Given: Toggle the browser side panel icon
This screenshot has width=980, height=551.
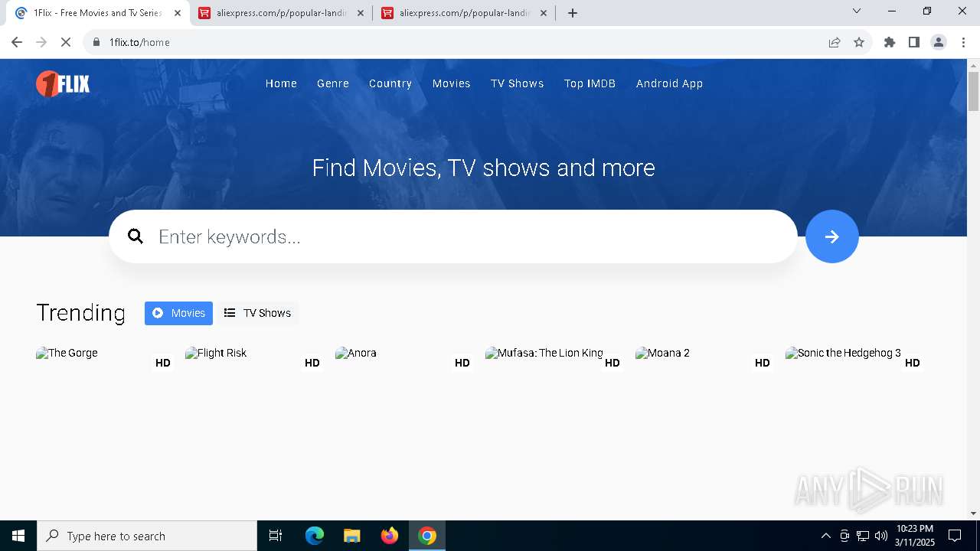Looking at the screenshot, I should (x=914, y=42).
